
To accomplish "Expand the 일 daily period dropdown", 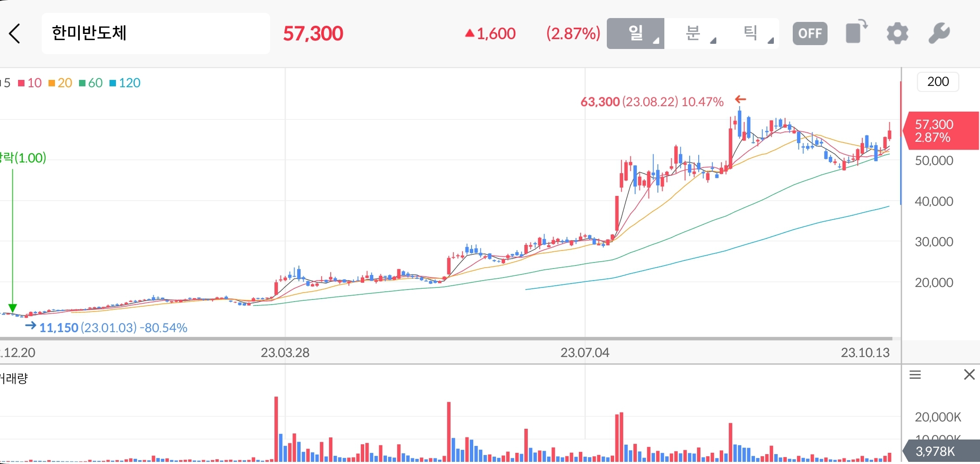I will coord(635,34).
